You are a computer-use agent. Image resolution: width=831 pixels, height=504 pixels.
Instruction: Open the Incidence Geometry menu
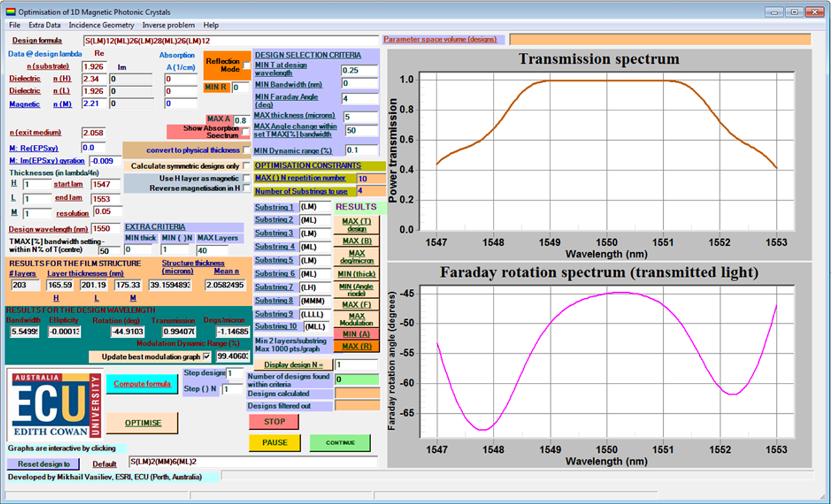pyautogui.click(x=102, y=25)
